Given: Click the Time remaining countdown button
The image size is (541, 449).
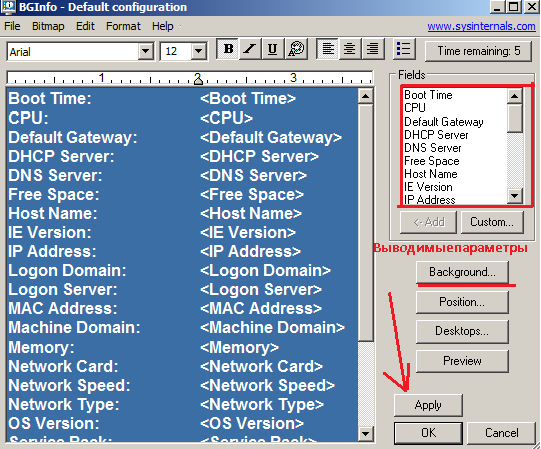Looking at the screenshot, I should click(479, 51).
